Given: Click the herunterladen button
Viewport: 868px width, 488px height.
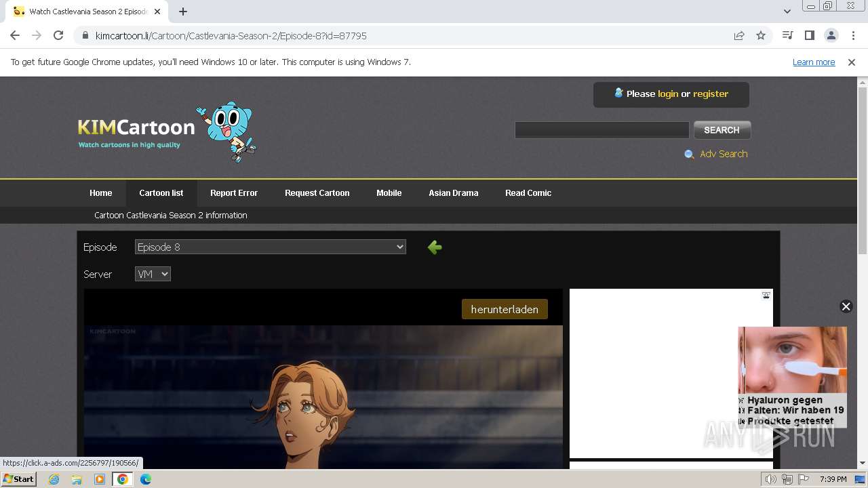Looking at the screenshot, I should [x=505, y=309].
